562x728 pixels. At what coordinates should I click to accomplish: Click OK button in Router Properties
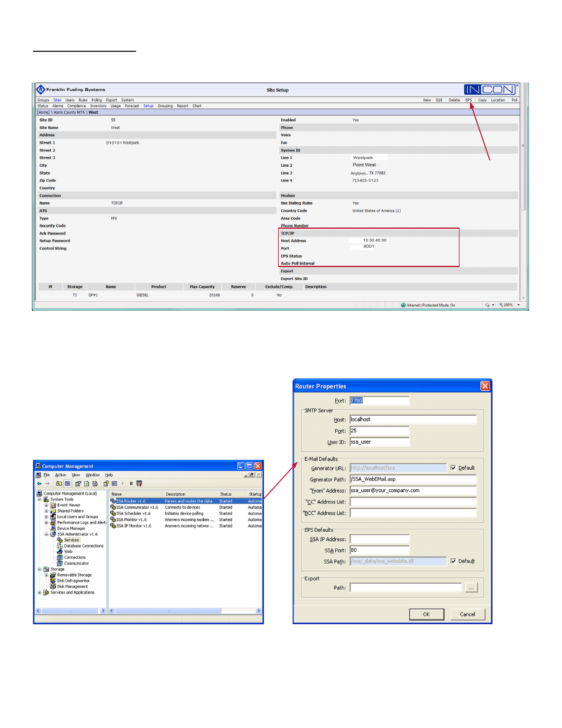pos(427,614)
